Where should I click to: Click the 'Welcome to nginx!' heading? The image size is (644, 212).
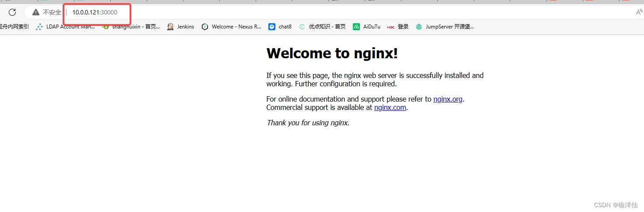click(332, 53)
